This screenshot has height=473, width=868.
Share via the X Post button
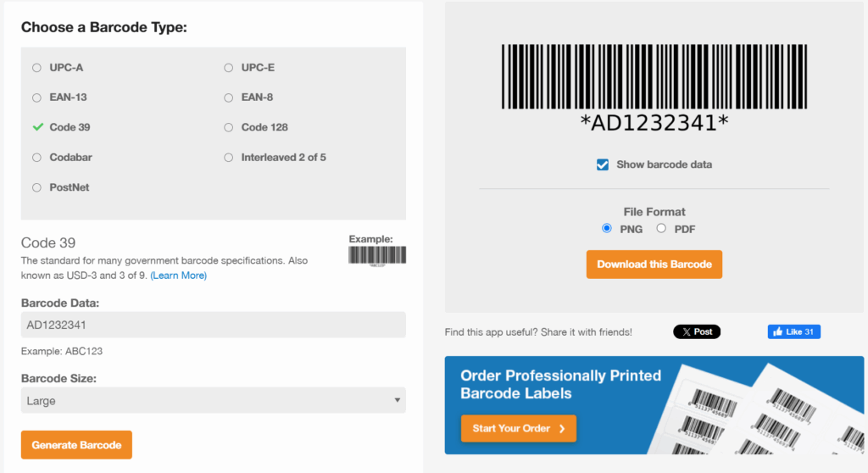tap(697, 331)
